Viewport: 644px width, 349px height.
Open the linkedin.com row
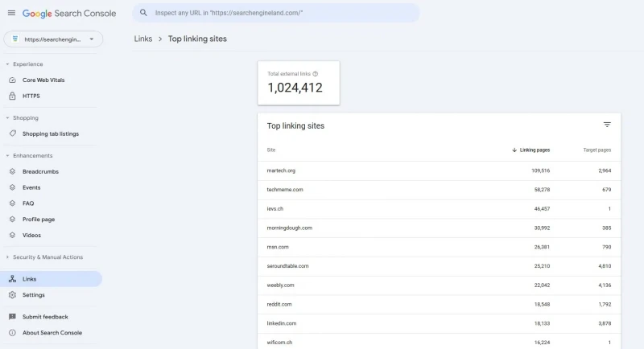tap(439, 323)
